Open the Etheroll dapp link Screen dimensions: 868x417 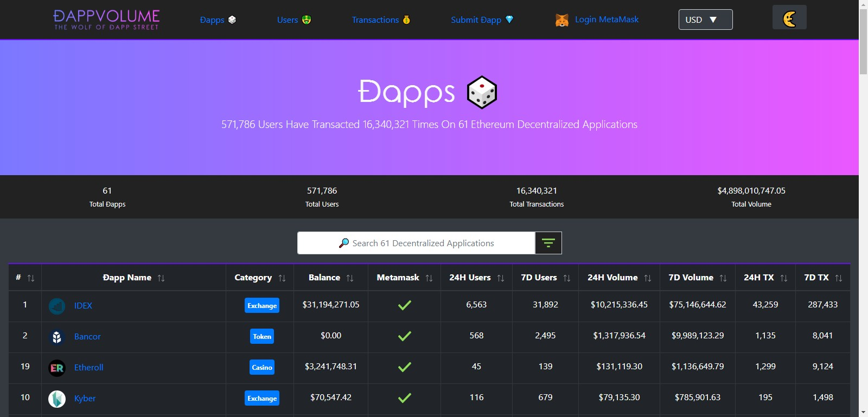pos(88,368)
